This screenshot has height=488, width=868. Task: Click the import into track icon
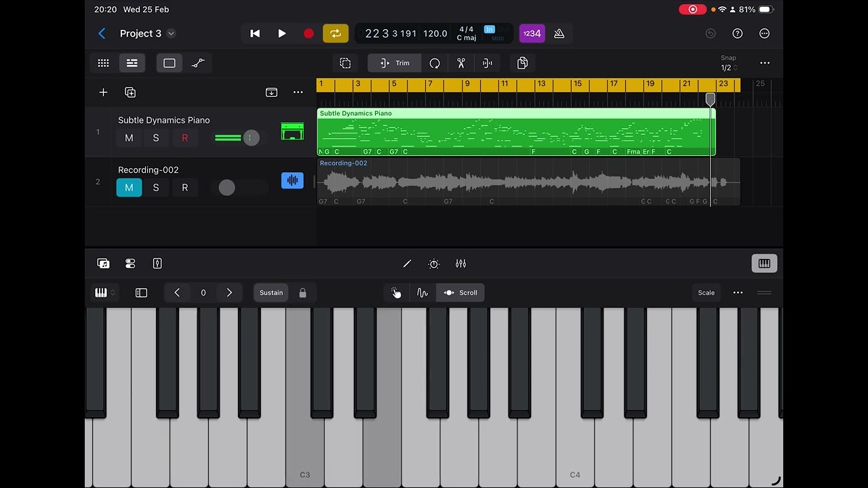tap(271, 92)
